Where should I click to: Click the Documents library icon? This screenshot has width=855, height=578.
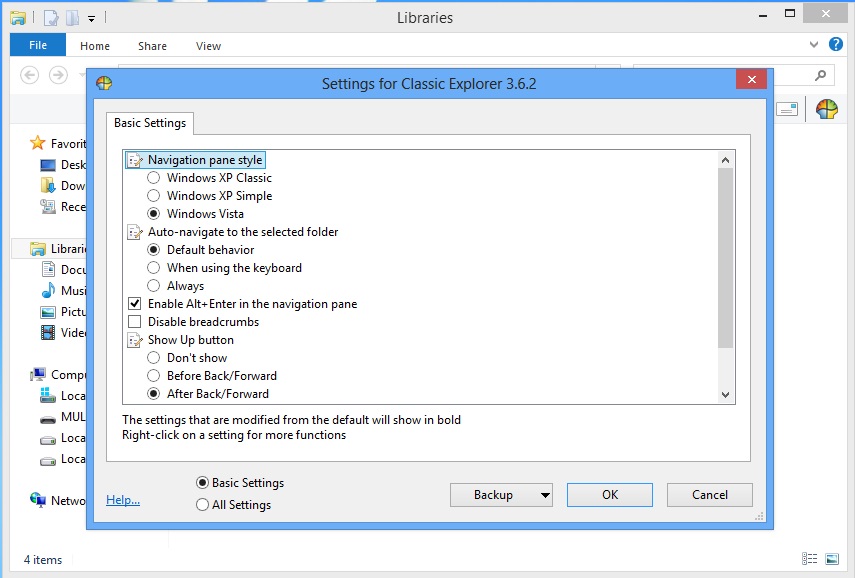[x=48, y=269]
